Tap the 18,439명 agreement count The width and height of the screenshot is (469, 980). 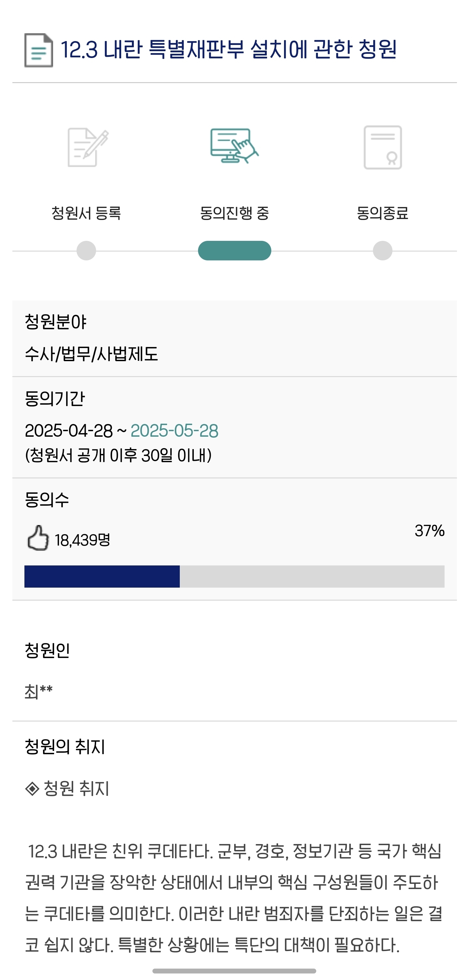[x=82, y=540]
